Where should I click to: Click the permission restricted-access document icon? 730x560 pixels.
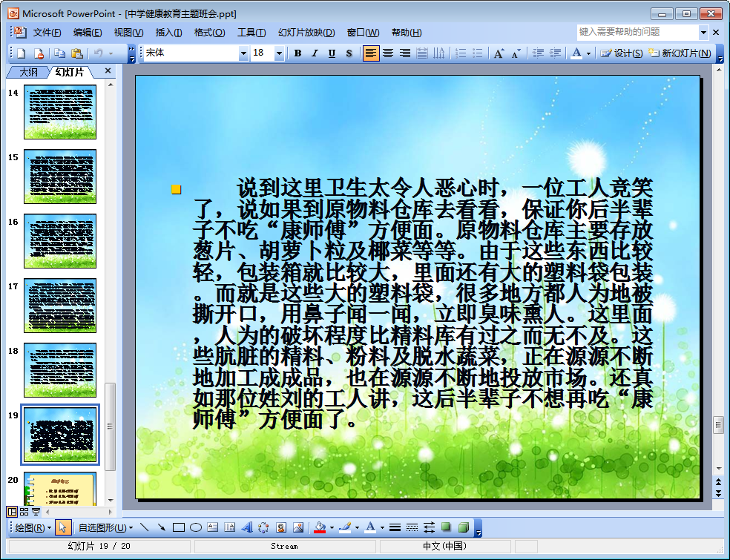pos(39,53)
